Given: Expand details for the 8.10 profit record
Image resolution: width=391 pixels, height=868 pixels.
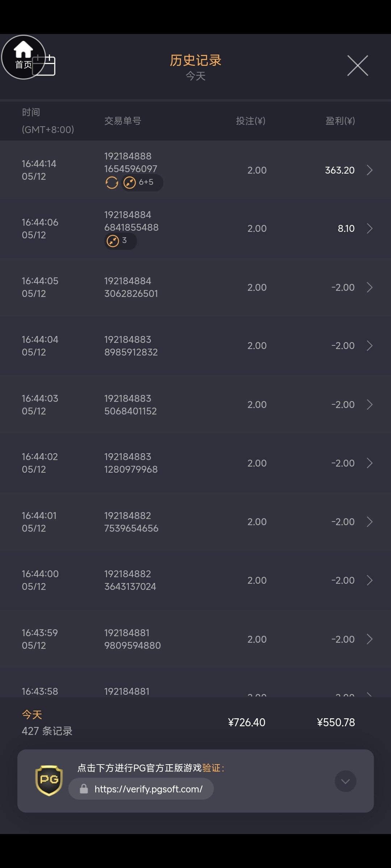Looking at the screenshot, I should (x=369, y=229).
